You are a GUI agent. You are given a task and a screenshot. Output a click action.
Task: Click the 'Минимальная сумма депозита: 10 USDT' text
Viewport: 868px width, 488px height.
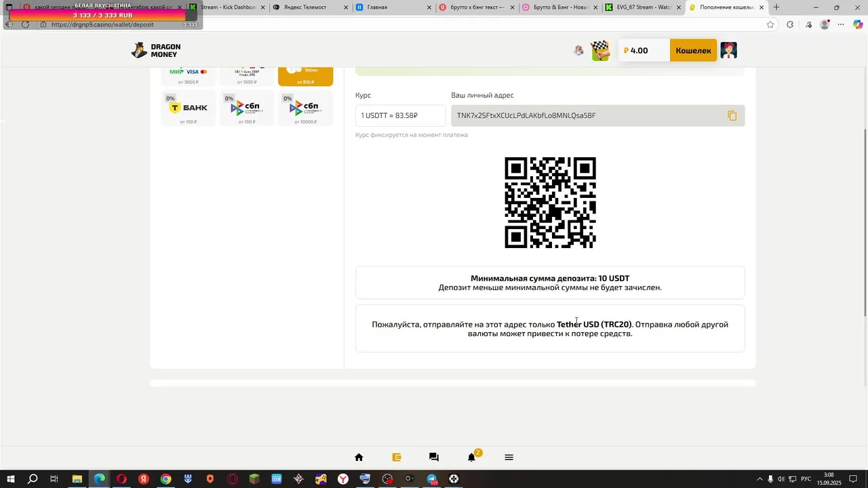click(x=550, y=278)
